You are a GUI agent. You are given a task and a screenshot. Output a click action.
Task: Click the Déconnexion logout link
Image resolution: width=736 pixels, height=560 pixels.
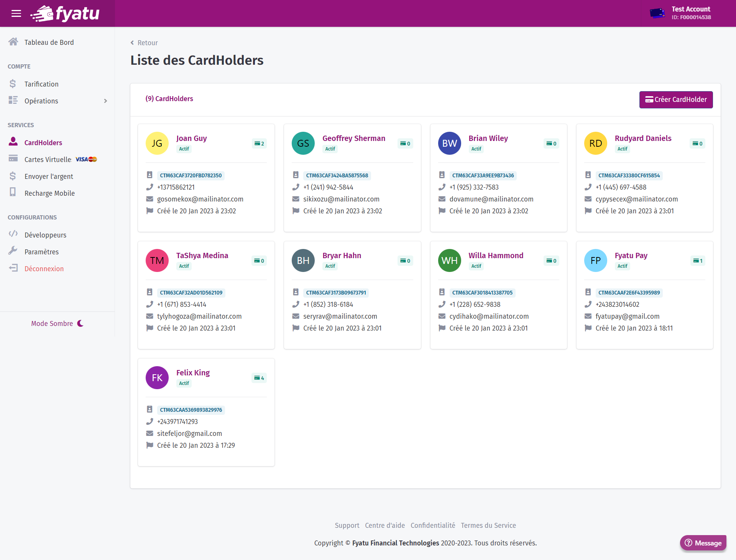coord(44,269)
